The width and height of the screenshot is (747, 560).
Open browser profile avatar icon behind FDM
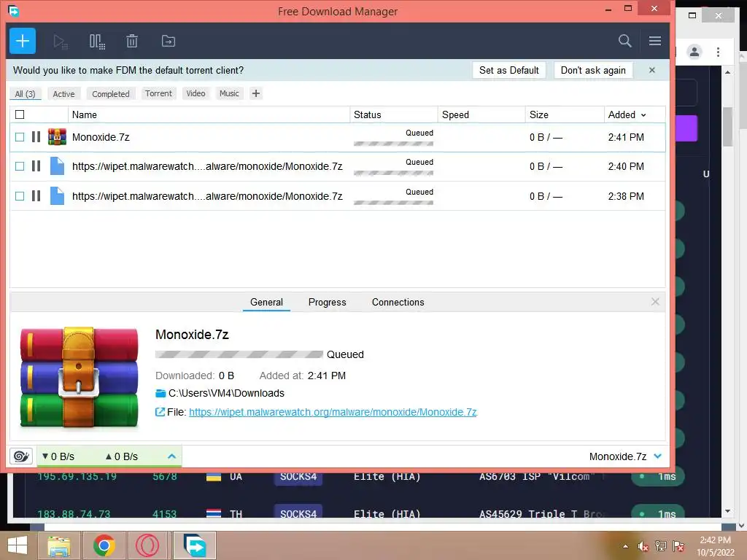click(x=694, y=52)
